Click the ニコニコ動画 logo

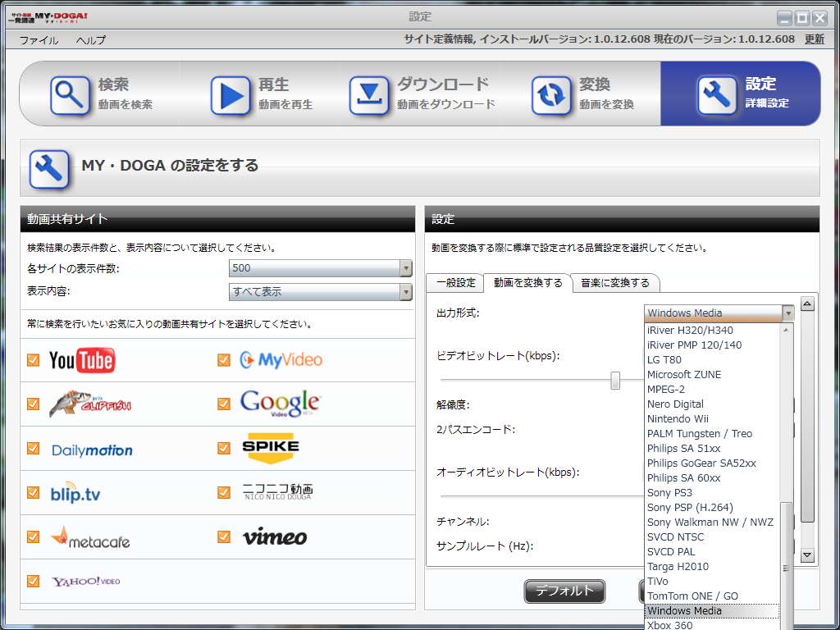(277, 491)
